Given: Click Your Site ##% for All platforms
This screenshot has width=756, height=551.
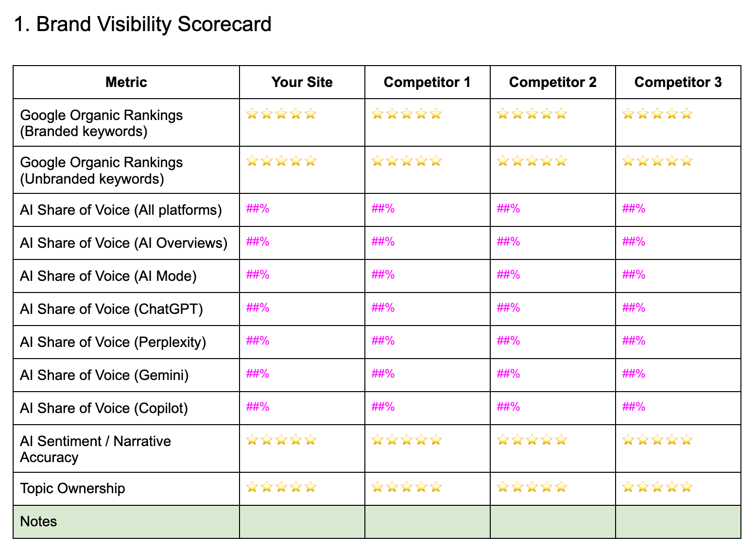Looking at the screenshot, I should pos(258,209).
